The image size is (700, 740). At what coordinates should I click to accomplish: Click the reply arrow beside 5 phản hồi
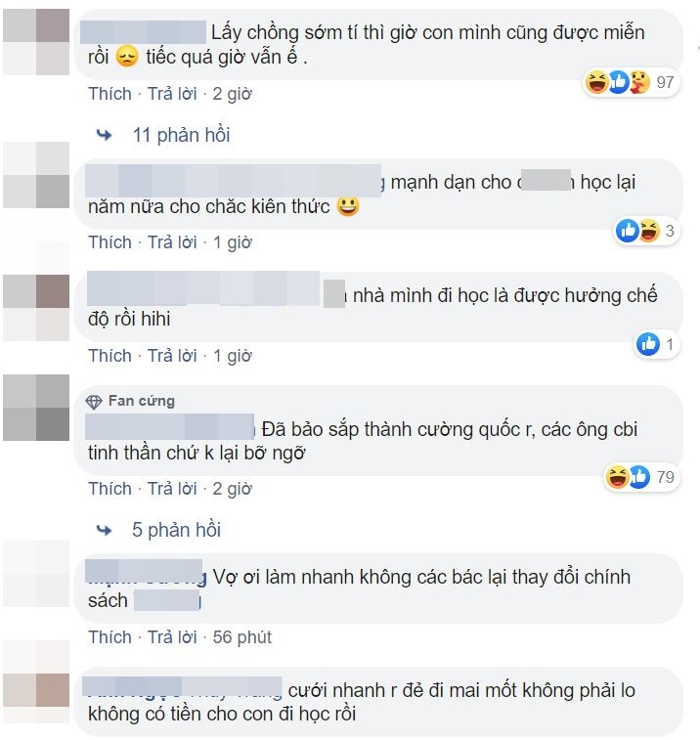tap(104, 530)
